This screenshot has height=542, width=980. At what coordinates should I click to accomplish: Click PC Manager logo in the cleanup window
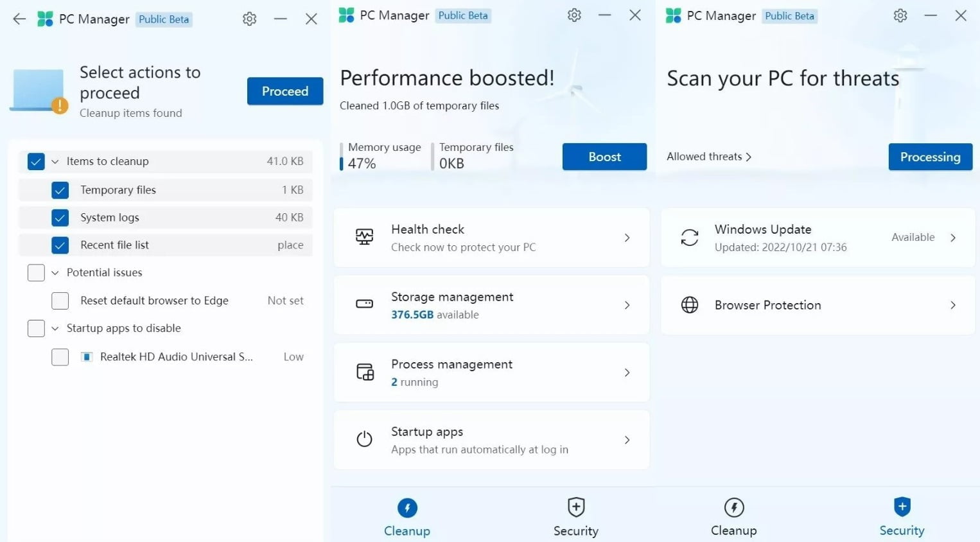[45, 19]
